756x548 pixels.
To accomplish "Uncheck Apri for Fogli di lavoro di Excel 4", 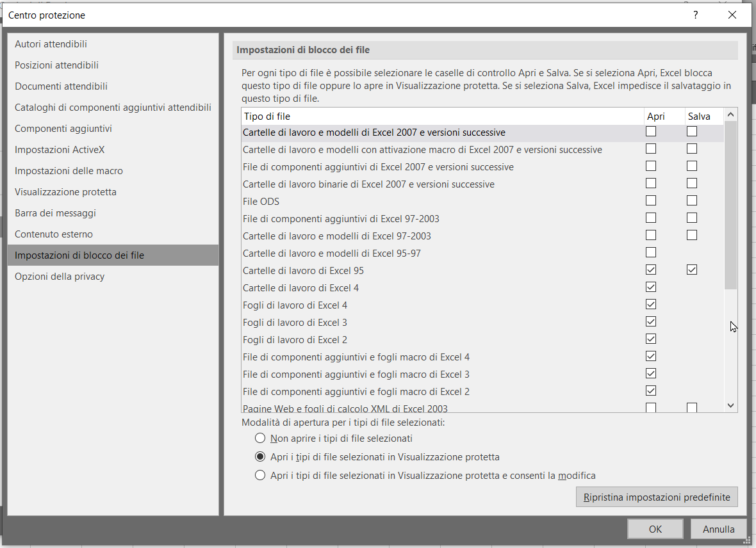I will point(651,305).
